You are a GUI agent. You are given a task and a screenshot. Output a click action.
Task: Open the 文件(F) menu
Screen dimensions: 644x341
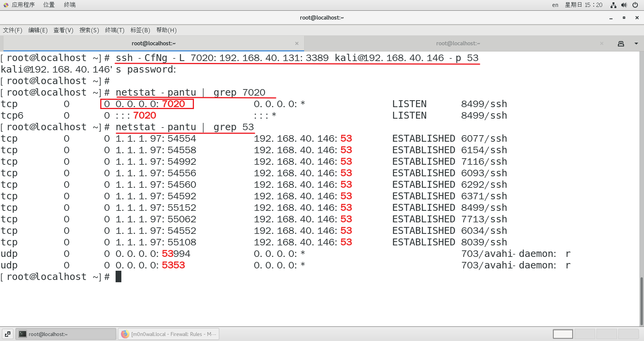pos(13,30)
